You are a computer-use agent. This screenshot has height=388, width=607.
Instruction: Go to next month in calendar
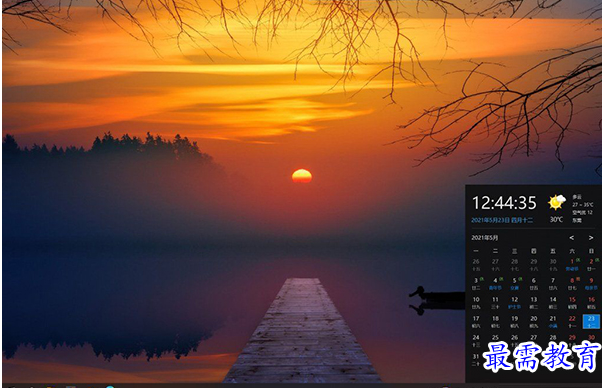click(591, 238)
